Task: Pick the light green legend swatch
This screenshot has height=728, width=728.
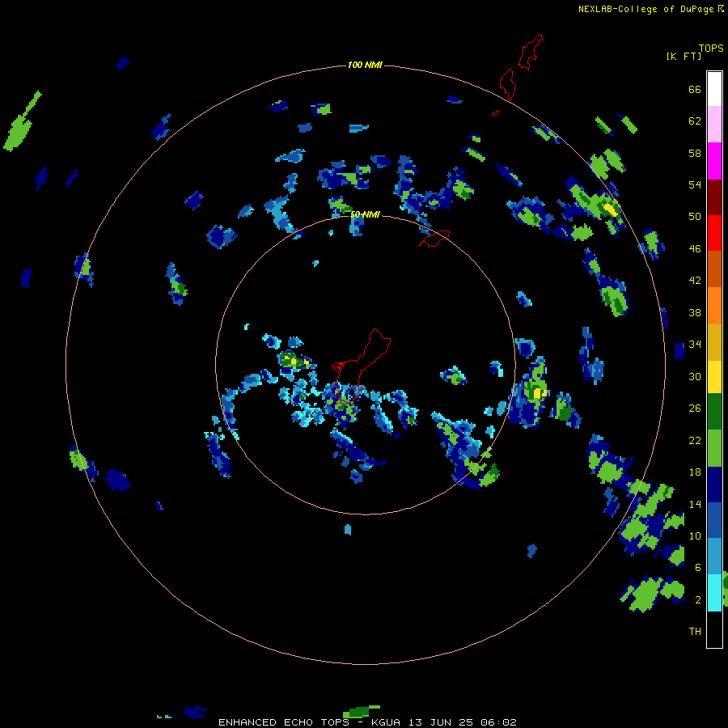Action: (714, 448)
